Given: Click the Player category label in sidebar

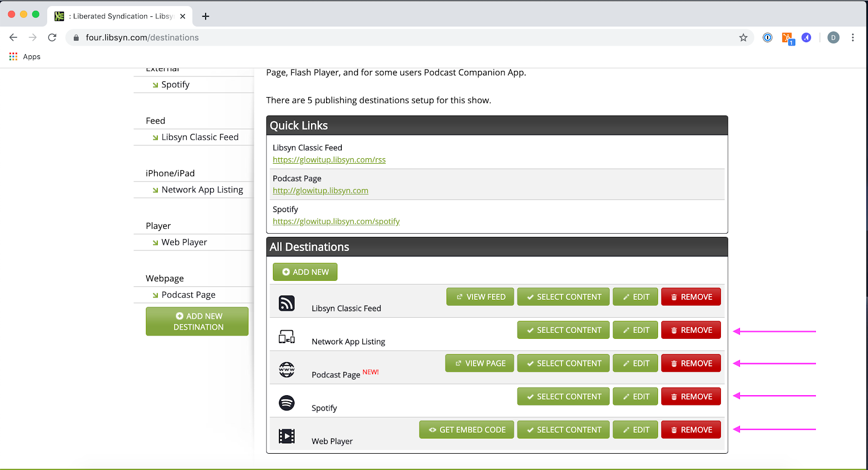Looking at the screenshot, I should click(x=158, y=226).
